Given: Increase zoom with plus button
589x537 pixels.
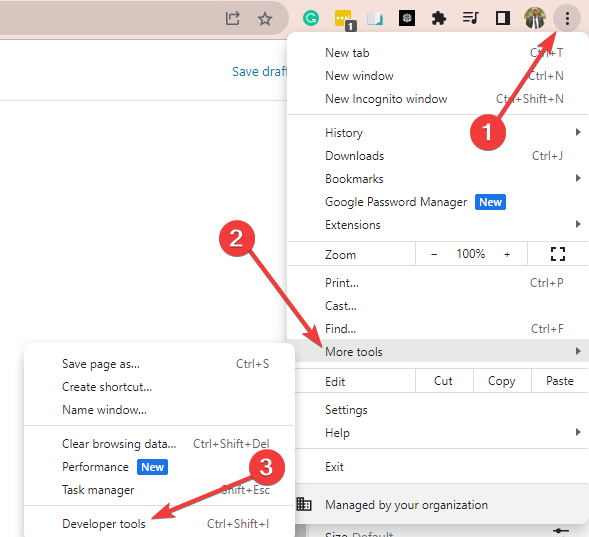Looking at the screenshot, I should coord(507,254).
